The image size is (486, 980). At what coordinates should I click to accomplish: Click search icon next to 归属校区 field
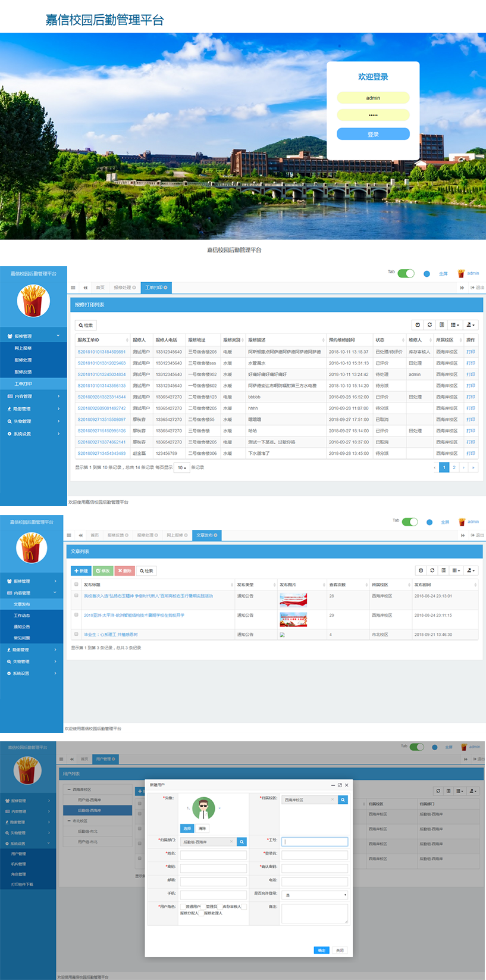[x=343, y=800]
